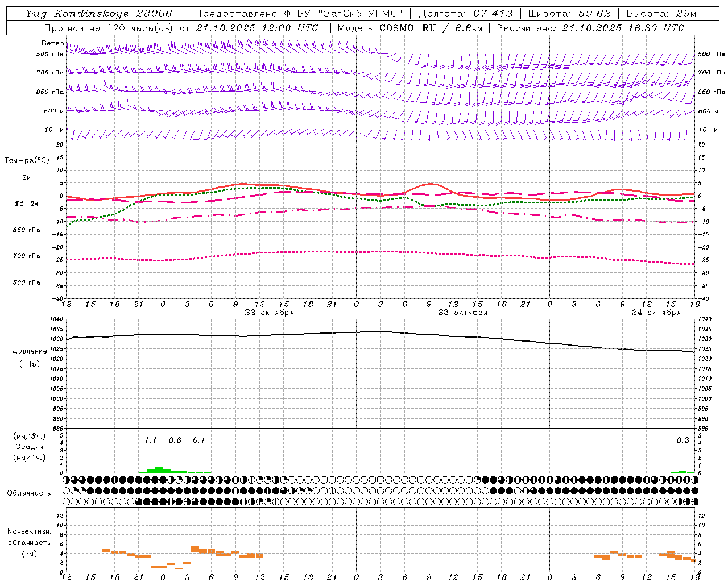Click the Высота: 29м value
The height and width of the screenshot is (582, 728).
coord(661,14)
